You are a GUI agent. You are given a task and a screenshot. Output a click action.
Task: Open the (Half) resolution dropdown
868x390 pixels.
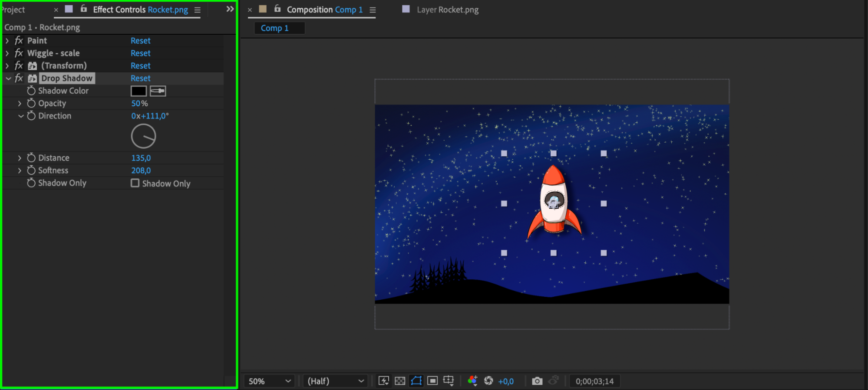[x=335, y=381]
